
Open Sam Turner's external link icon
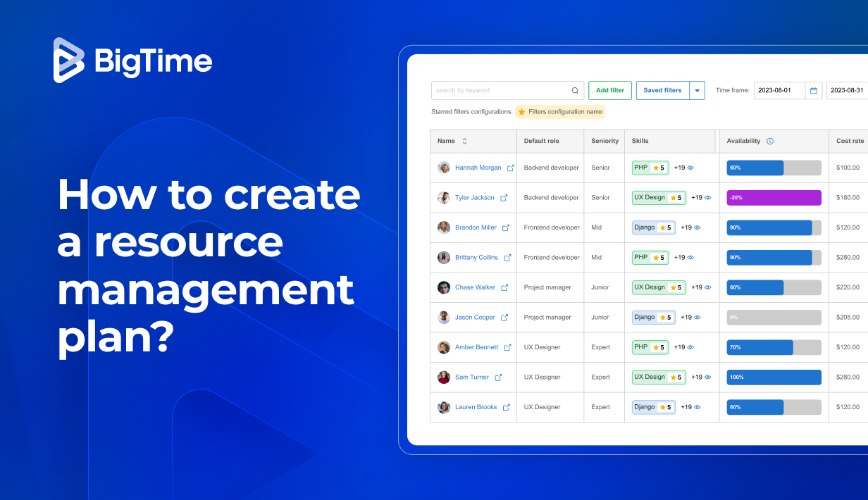click(x=498, y=377)
